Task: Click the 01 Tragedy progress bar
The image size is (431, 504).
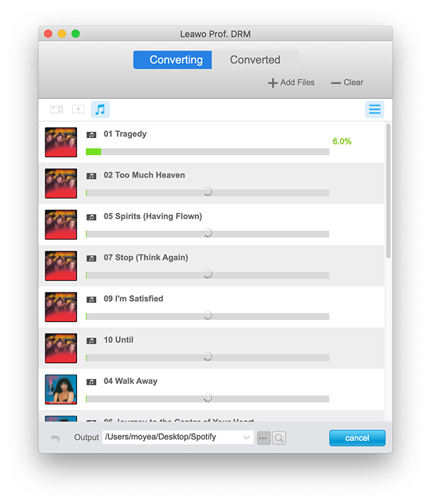Action: [x=207, y=151]
